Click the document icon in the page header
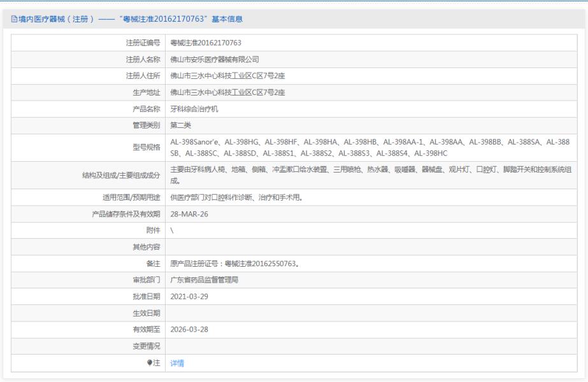The width and height of the screenshot is (588, 382). pyautogui.click(x=6, y=19)
